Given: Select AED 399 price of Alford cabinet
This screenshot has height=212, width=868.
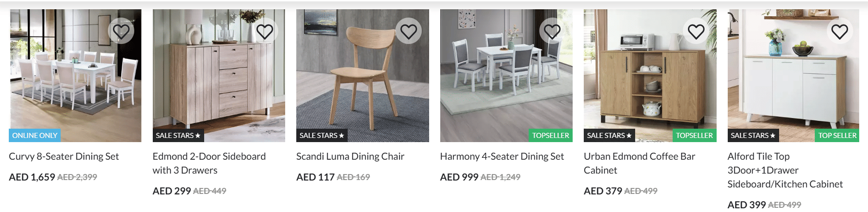Looking at the screenshot, I should 746,205.
